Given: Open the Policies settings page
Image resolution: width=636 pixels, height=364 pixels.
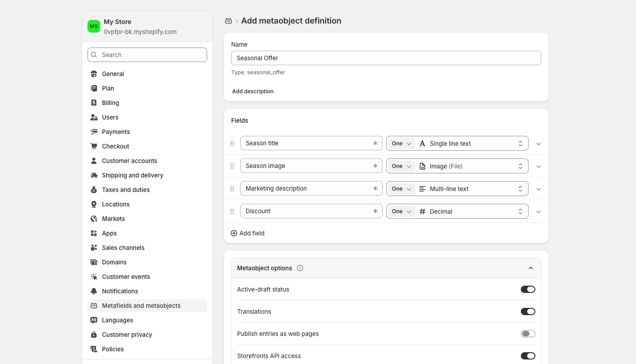Looking at the screenshot, I should [x=147, y=349].
